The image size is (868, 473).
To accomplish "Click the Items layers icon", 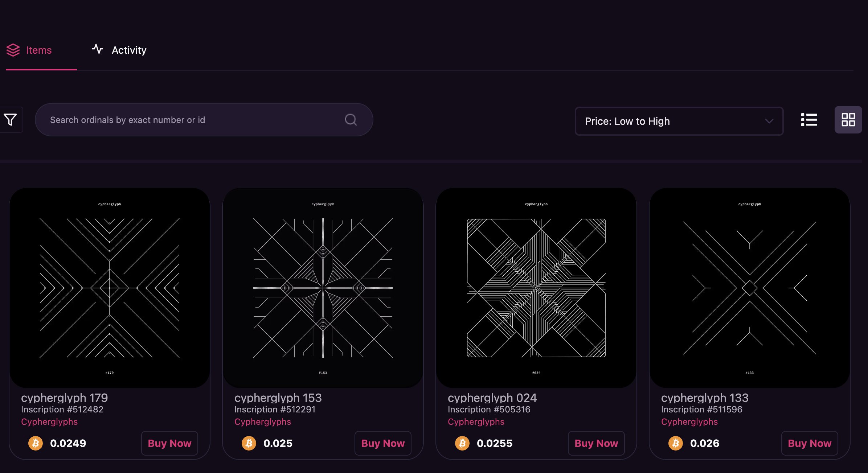I will pyautogui.click(x=13, y=50).
